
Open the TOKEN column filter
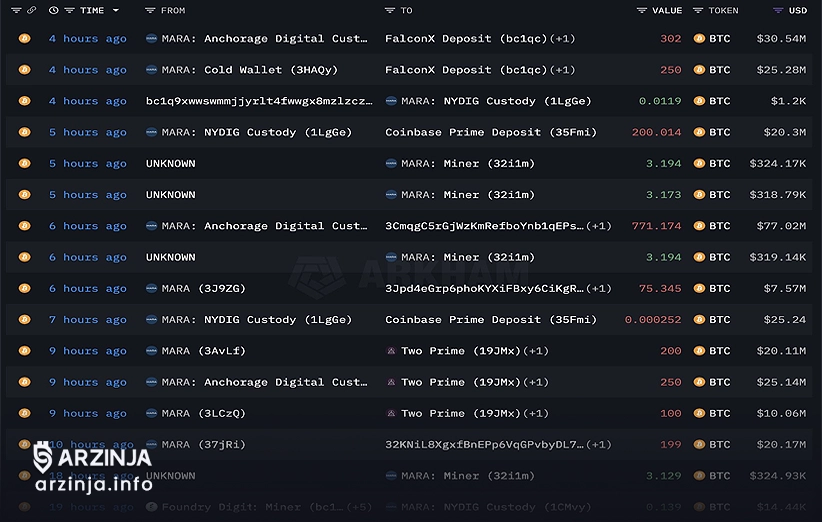(x=698, y=10)
